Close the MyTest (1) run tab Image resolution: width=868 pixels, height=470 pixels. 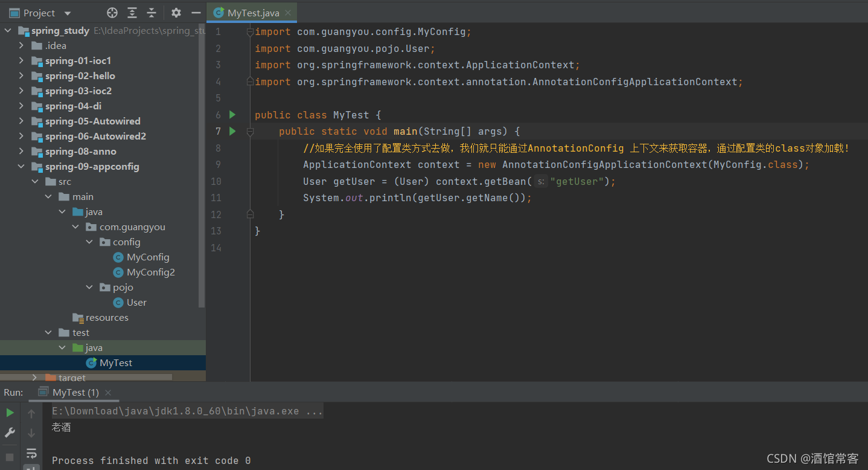tap(108, 393)
